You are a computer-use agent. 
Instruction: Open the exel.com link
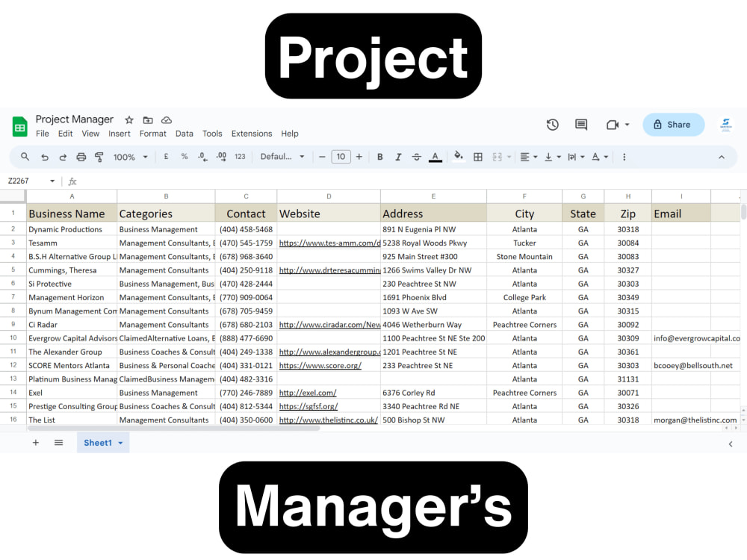(308, 393)
